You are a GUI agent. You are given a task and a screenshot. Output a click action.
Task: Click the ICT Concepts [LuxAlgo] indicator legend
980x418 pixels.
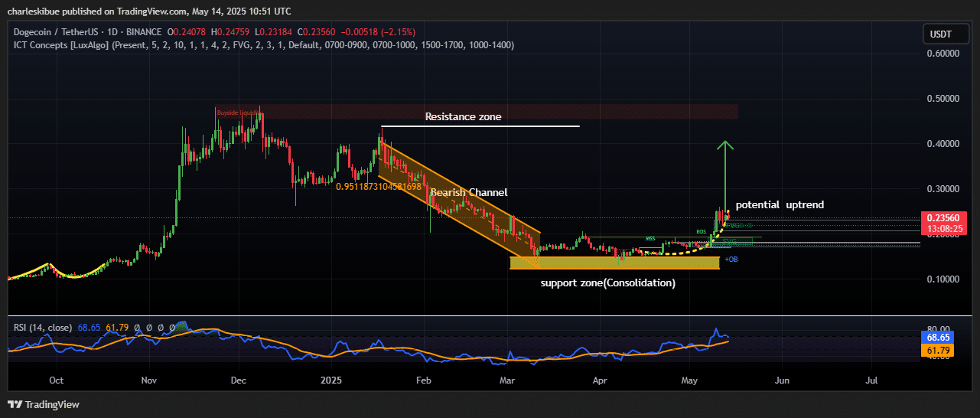264,45
